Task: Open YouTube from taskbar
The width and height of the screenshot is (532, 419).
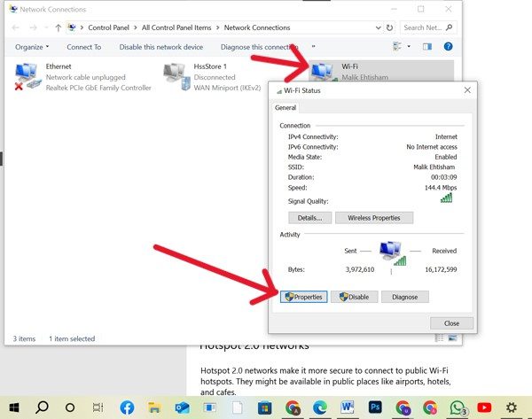Action: tap(484, 407)
